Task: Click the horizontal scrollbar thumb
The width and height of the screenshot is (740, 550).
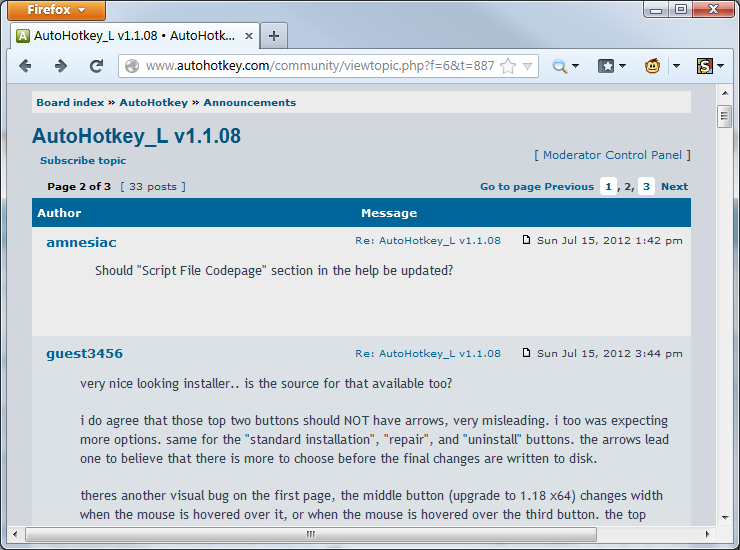Action: [x=311, y=534]
